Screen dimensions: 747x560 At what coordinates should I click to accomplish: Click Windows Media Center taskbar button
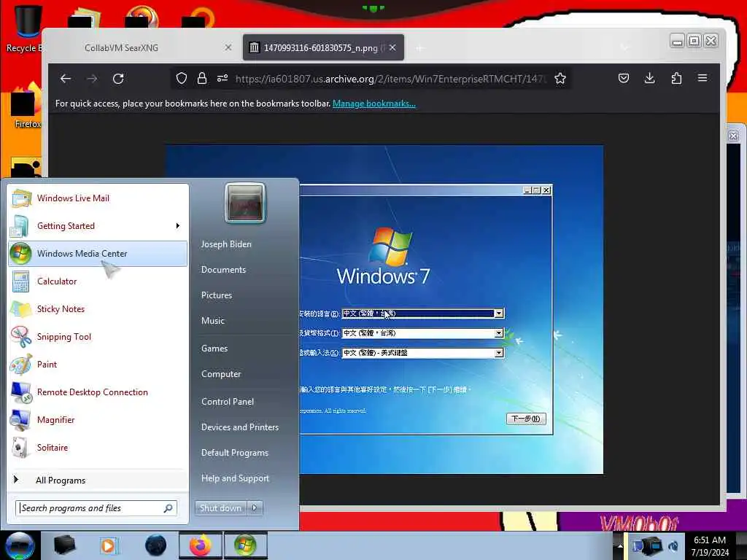245,545
